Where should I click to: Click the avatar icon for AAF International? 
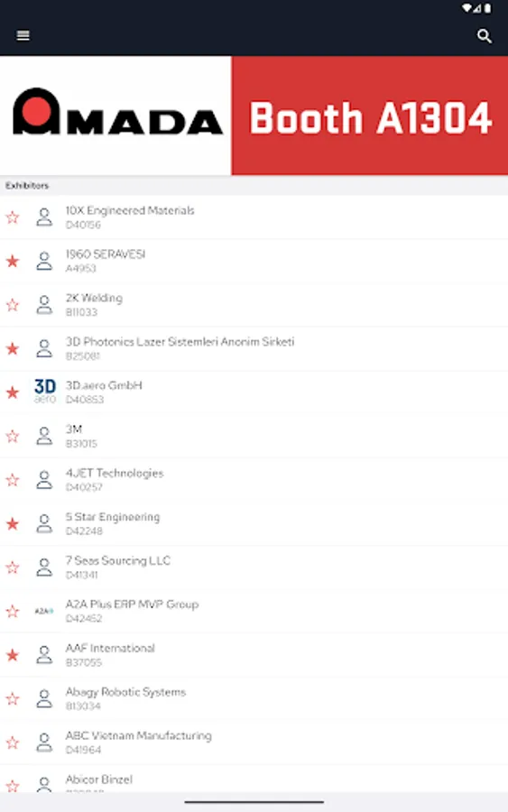[x=44, y=655]
